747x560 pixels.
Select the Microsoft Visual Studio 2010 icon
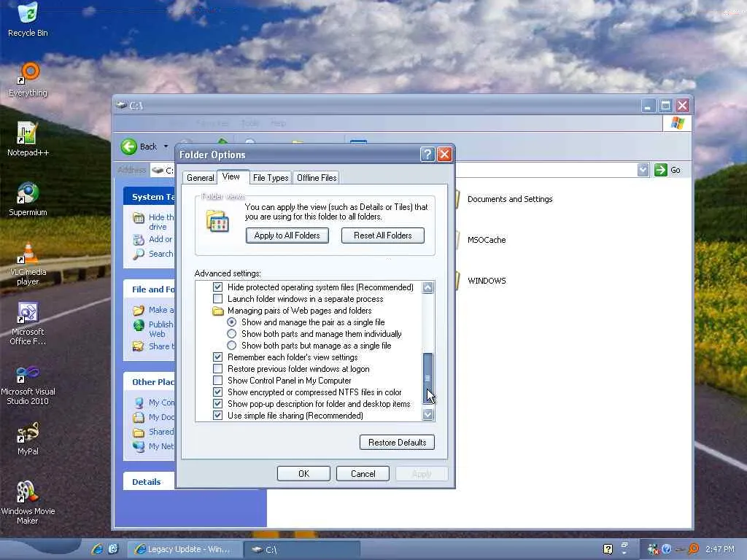coord(28,384)
